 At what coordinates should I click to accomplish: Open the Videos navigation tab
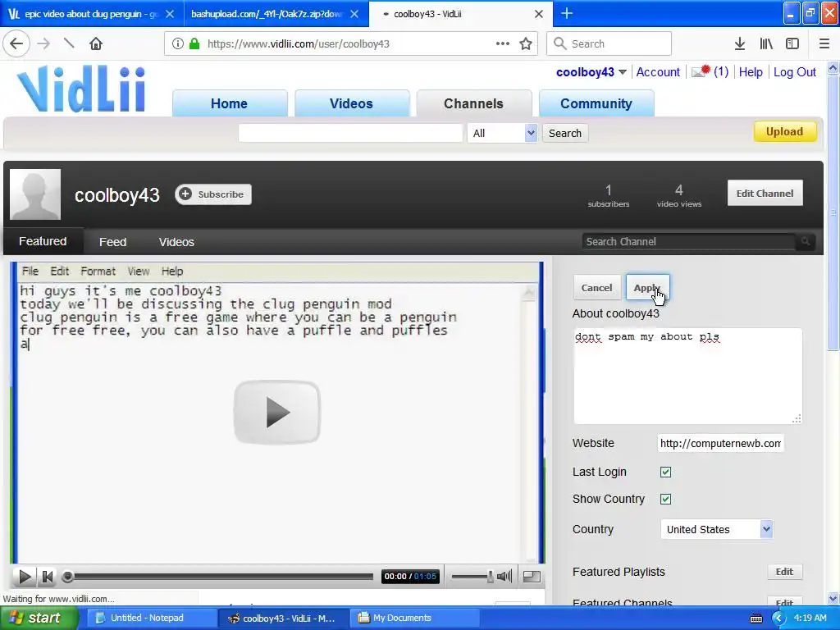click(351, 103)
